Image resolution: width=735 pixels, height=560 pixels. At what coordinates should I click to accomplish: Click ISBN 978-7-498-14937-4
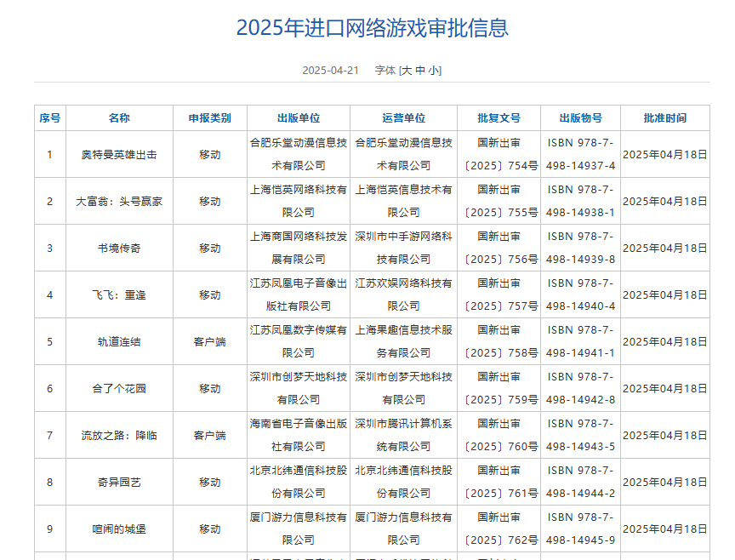coord(581,154)
